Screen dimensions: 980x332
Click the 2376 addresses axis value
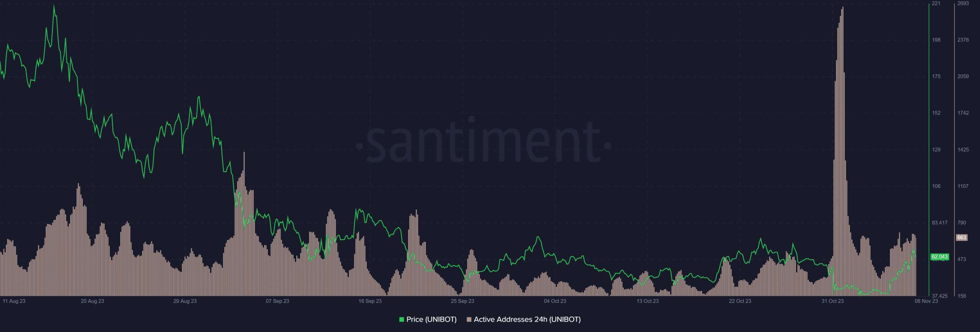963,40
